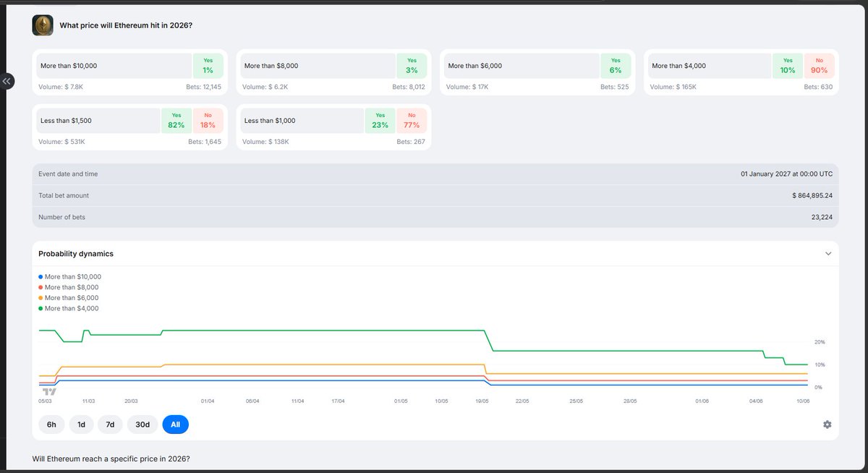This screenshot has height=473, width=868.
Task: Collapse the Probability dynamics panel chevron
Action: [828, 254]
